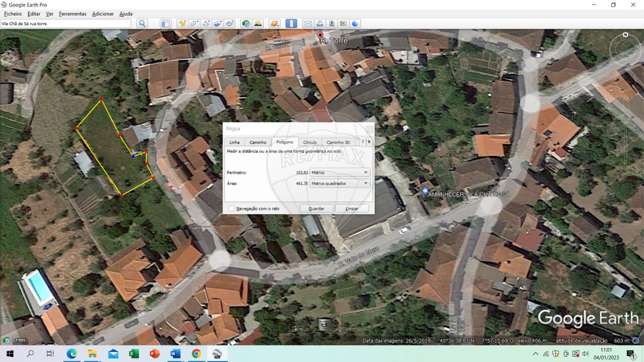Open the Metros quadrados area dropdown
644x362 pixels.
(x=340, y=184)
